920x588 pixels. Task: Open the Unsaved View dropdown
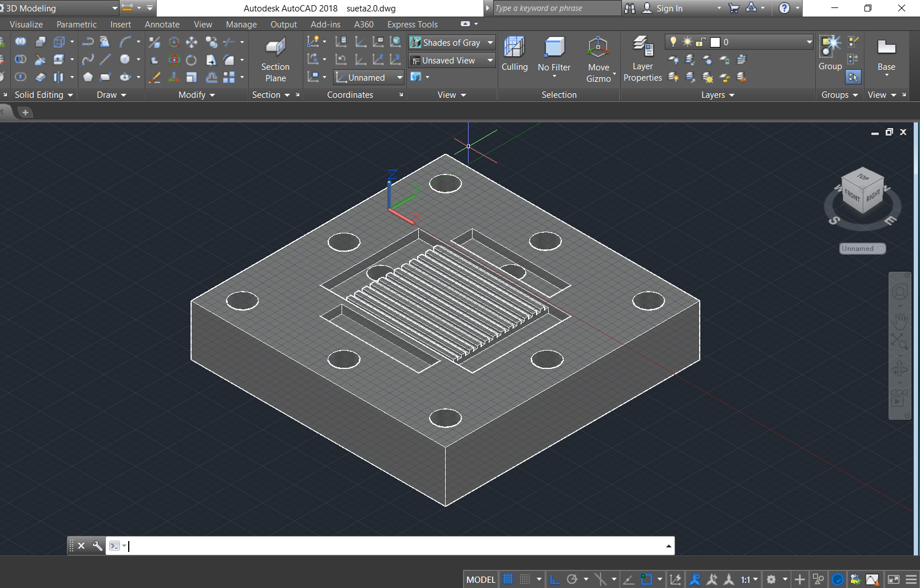(x=451, y=61)
